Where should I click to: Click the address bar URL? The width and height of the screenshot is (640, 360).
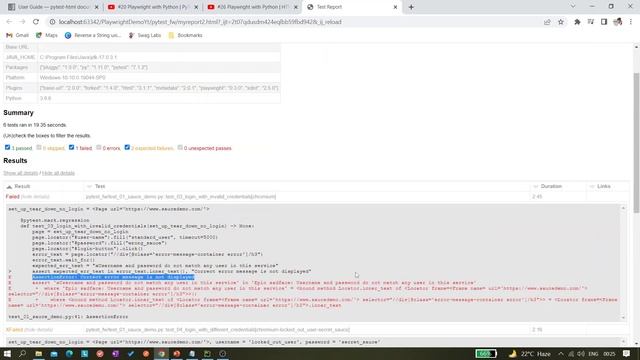coord(200,22)
